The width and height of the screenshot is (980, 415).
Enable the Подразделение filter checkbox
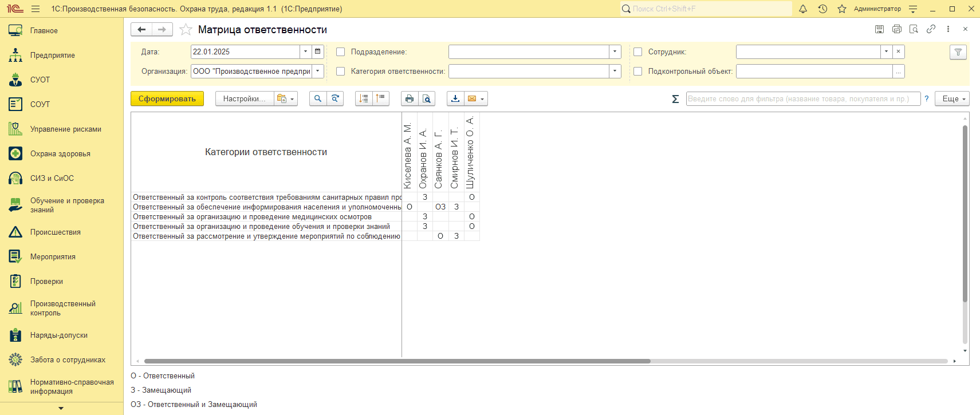(x=341, y=52)
